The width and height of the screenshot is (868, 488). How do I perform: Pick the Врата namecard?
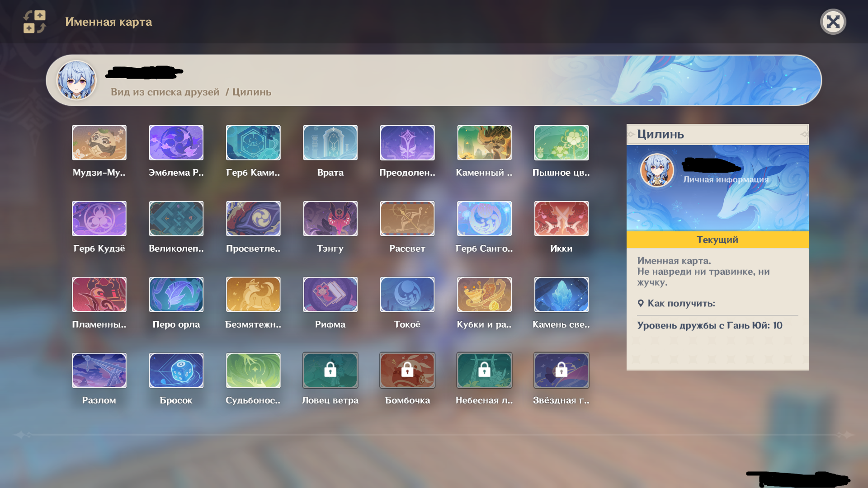coord(330,143)
